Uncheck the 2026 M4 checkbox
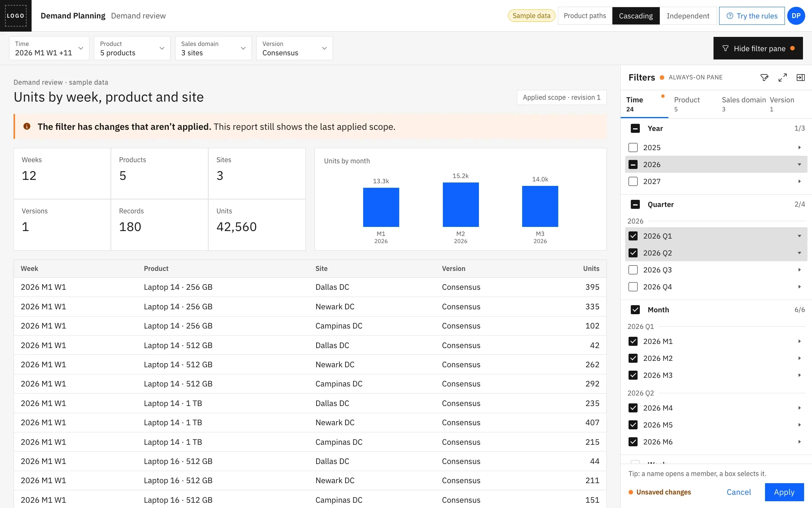 click(633, 408)
